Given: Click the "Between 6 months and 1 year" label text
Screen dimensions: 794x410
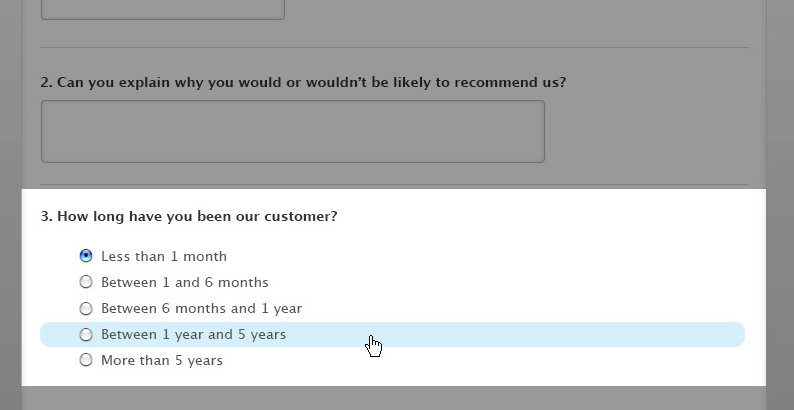Looking at the screenshot, I should pos(201,308).
